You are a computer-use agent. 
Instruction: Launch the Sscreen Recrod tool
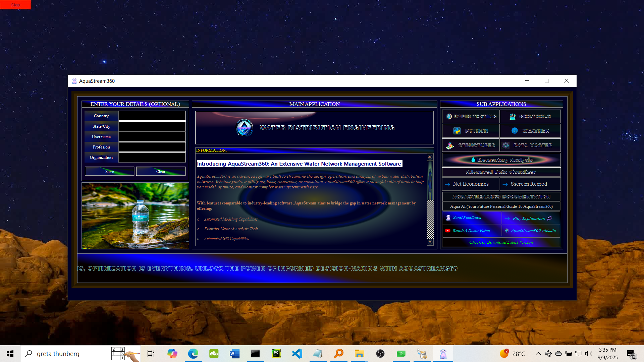click(529, 184)
